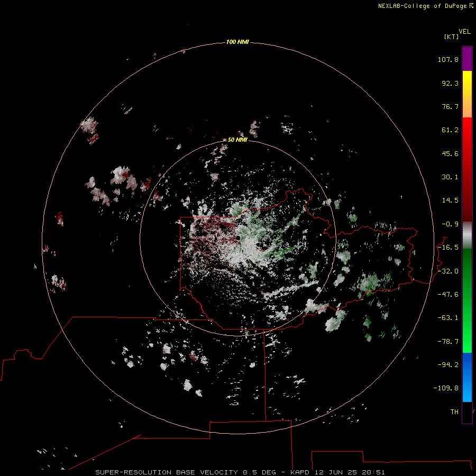Pick the yellow-orange segment of velocity color bar
This screenshot has width=476, height=476.
click(467, 94)
